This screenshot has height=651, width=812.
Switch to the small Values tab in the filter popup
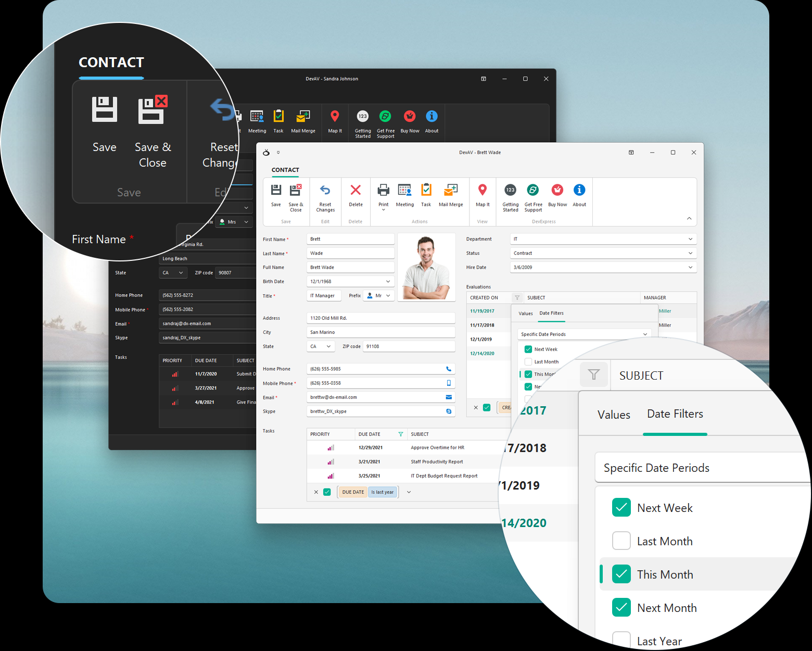pos(526,314)
